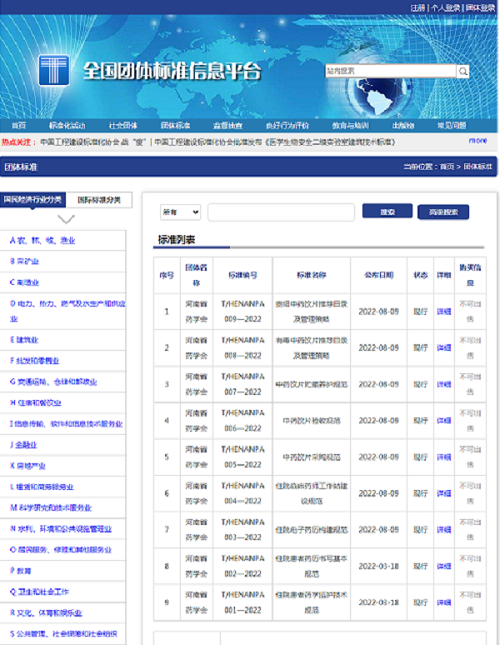Select category M 科学研究和技术服务业

click(51, 508)
